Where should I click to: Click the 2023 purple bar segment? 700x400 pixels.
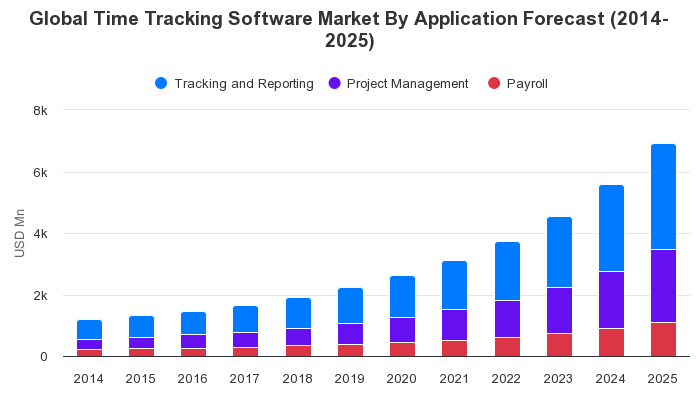tap(559, 310)
